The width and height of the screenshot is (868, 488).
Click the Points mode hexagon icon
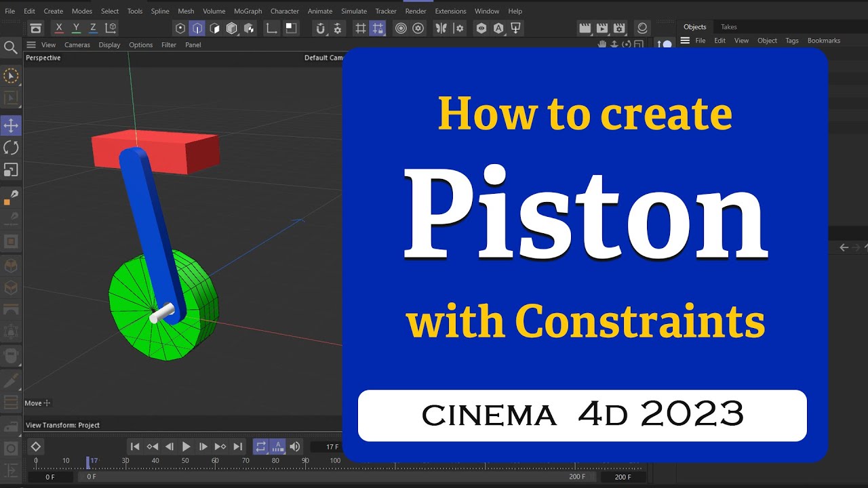pyautogui.click(x=180, y=28)
